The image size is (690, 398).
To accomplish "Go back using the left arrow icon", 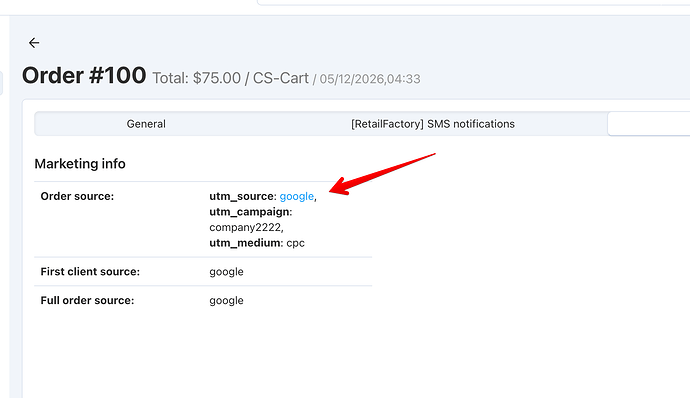I will click(34, 43).
